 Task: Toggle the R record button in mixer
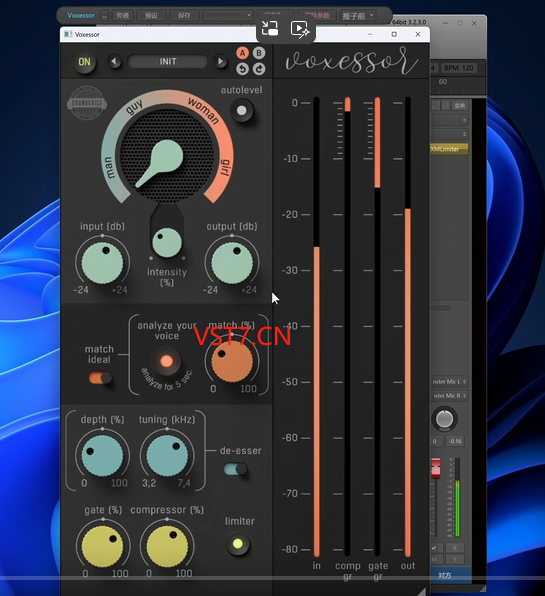455,548
